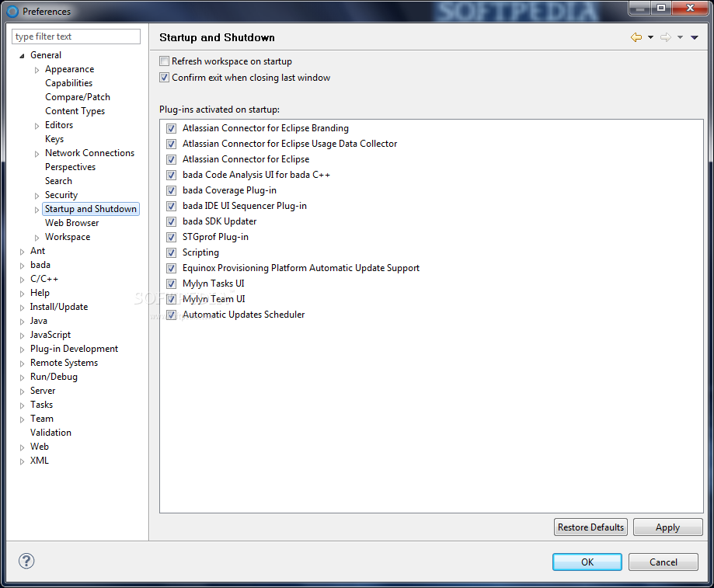This screenshot has width=714, height=588.
Task: Open the Keys preference page
Action: 54,139
